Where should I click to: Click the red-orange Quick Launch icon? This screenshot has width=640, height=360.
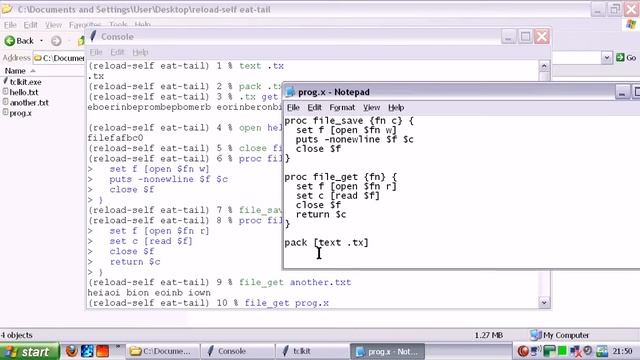102,351
